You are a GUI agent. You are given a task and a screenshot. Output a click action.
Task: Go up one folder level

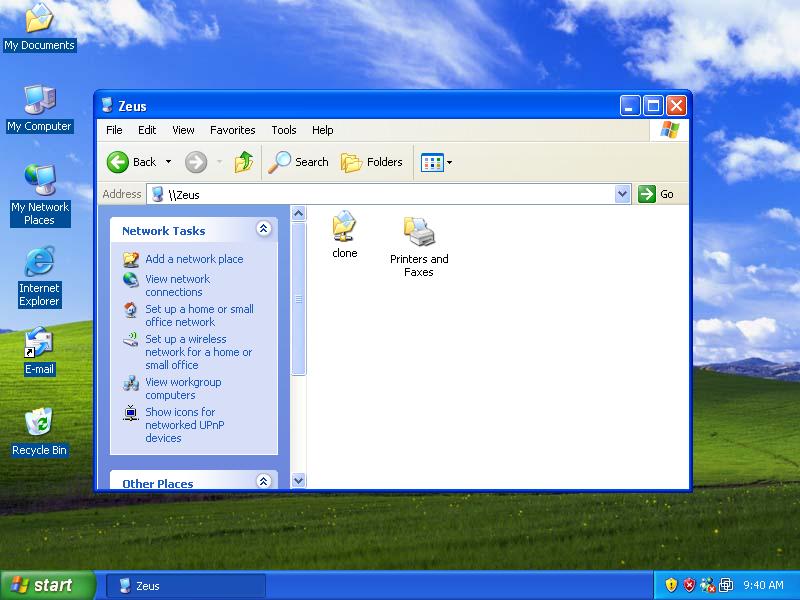(x=244, y=162)
